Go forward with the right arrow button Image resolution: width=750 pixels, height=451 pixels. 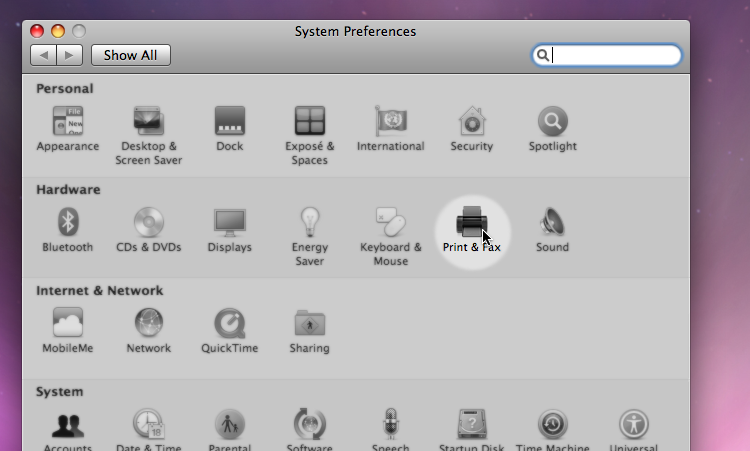(70, 55)
